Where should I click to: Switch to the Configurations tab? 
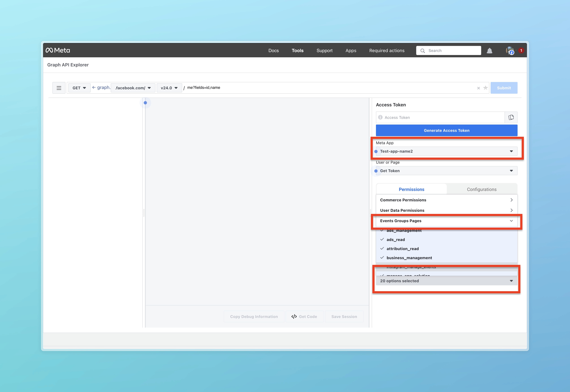click(481, 189)
